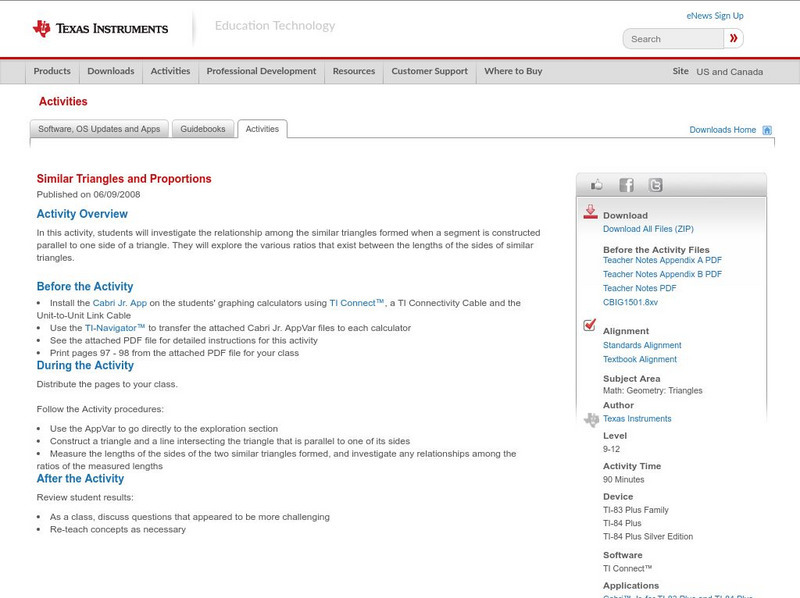Focus the Search input field
This screenshot has height=598, width=800.
pyautogui.click(x=673, y=39)
